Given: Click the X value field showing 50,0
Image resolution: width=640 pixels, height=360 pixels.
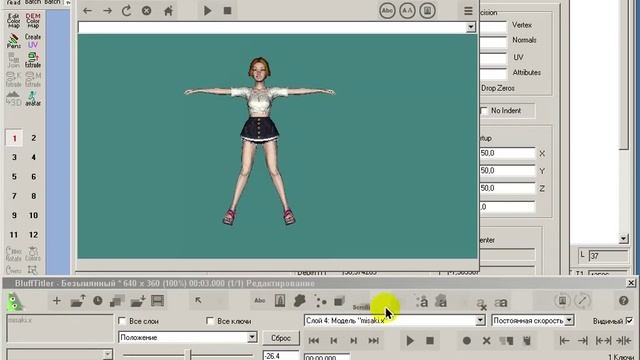Looking at the screenshot, I should tap(507, 153).
